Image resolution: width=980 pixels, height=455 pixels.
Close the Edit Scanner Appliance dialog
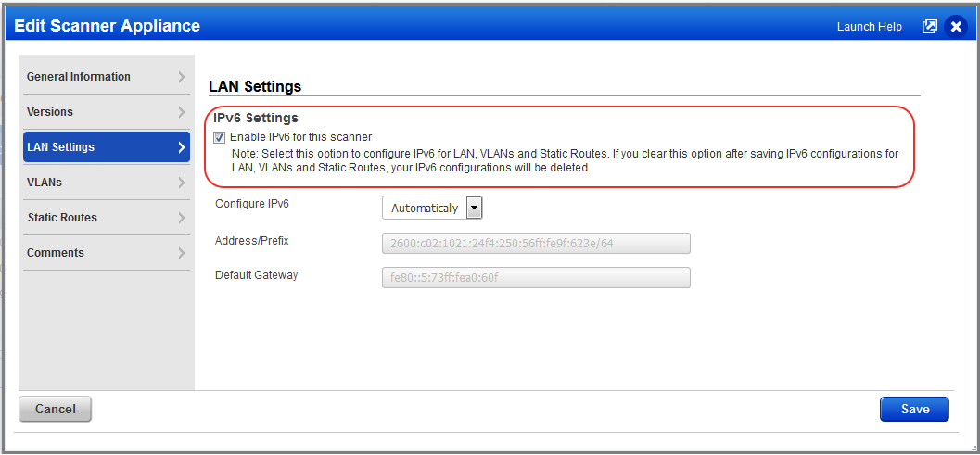tap(956, 26)
